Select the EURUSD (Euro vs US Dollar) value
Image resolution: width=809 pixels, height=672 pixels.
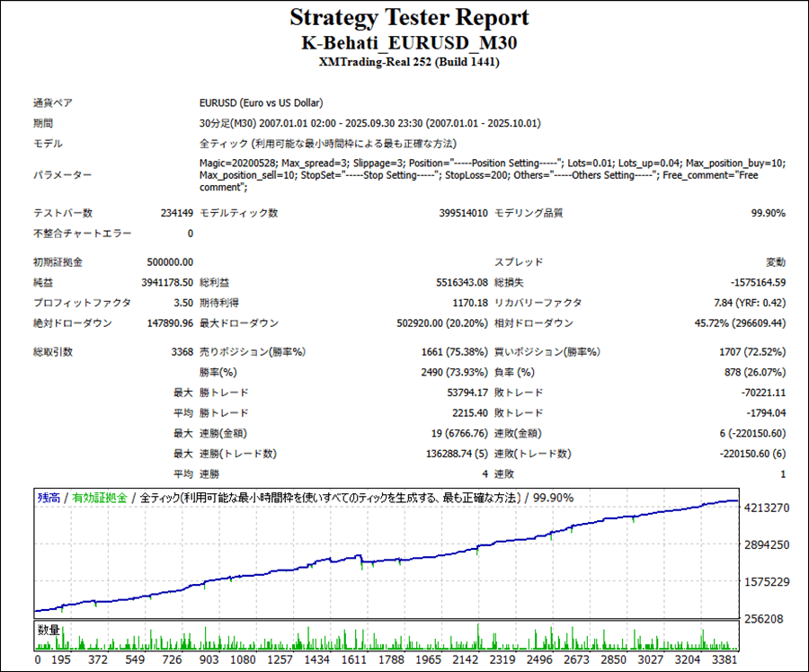click(x=261, y=103)
